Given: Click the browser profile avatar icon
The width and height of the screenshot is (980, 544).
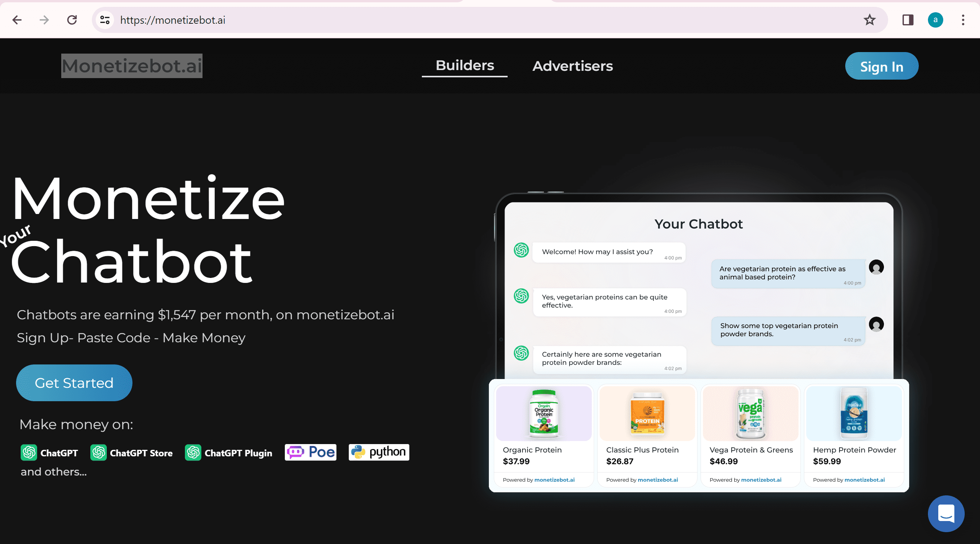Looking at the screenshot, I should tap(936, 20).
